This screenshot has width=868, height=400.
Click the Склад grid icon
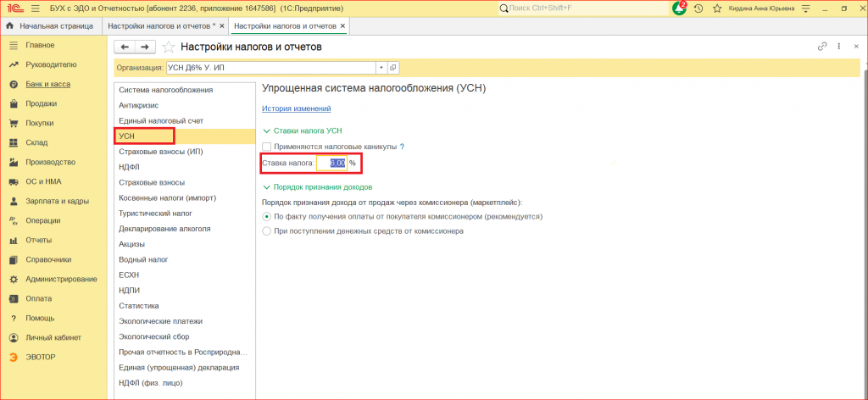[14, 142]
